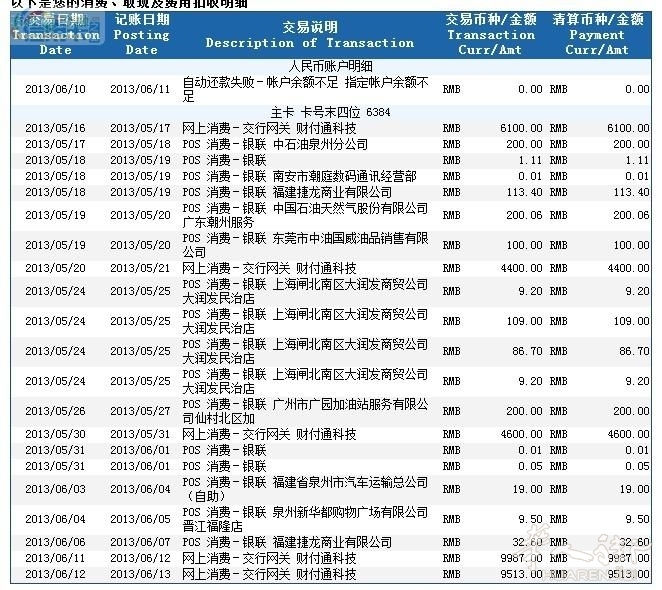Click the 0.05 transaction amount

coord(530,466)
